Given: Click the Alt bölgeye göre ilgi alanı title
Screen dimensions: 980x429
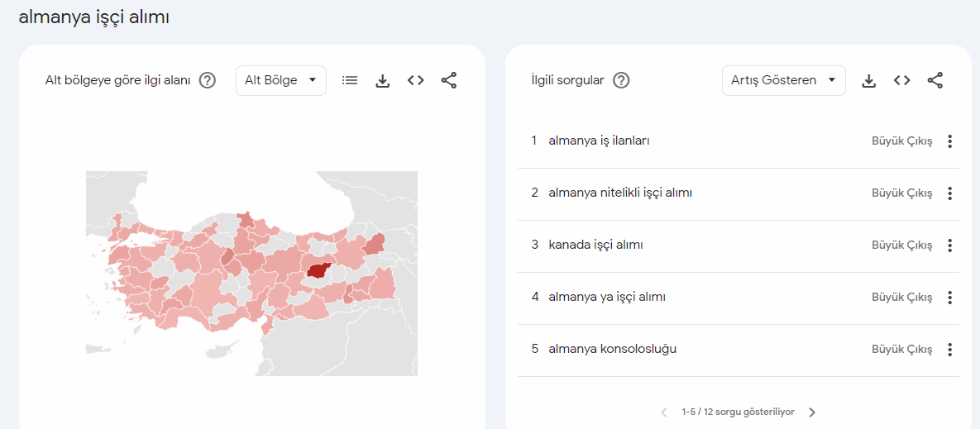Looking at the screenshot, I should click(117, 80).
